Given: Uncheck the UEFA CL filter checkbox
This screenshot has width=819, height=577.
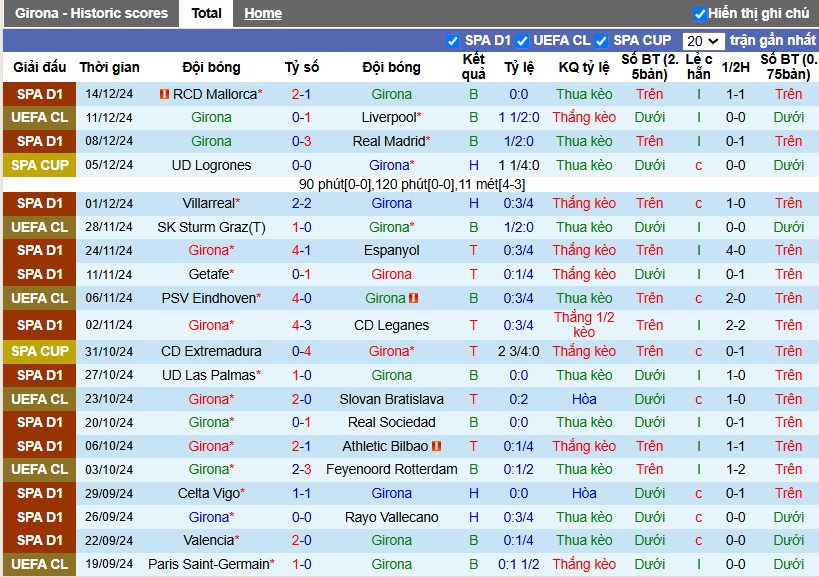Looking at the screenshot, I should point(521,41).
